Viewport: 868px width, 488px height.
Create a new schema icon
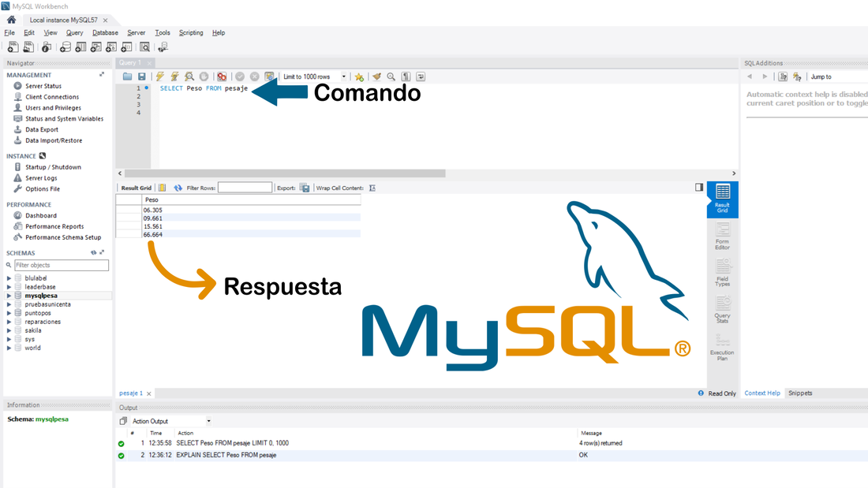[65, 47]
